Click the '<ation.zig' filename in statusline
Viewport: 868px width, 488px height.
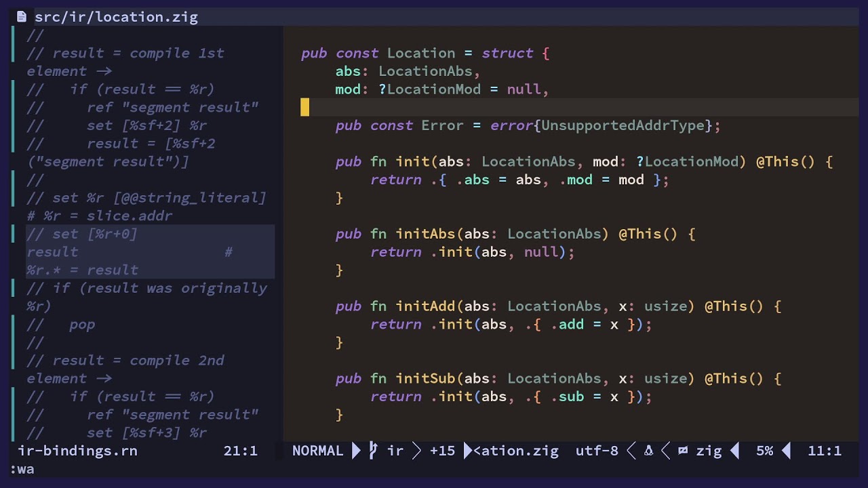[516, 451]
